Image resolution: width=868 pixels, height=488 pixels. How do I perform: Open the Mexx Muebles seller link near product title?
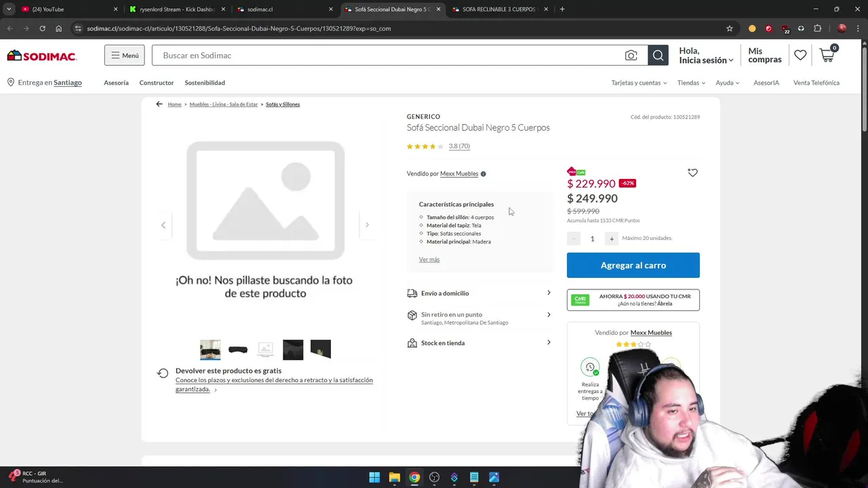click(x=459, y=174)
